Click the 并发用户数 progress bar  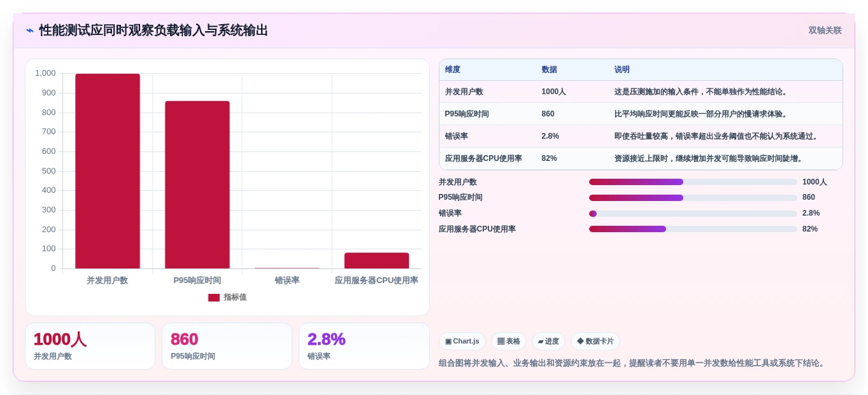tap(693, 182)
